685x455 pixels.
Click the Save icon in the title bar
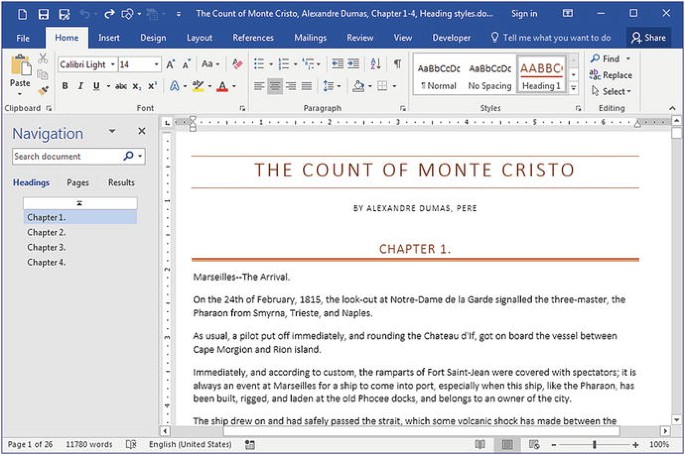pos(43,14)
